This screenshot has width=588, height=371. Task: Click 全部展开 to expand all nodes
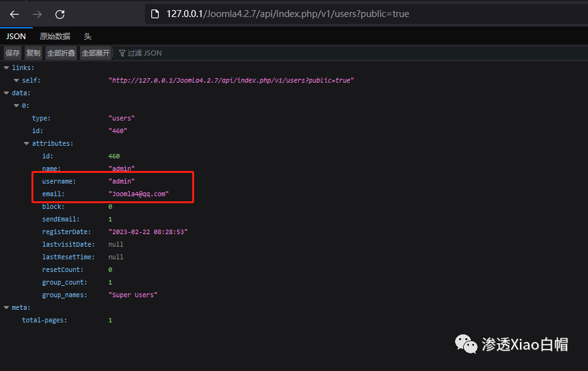(96, 53)
